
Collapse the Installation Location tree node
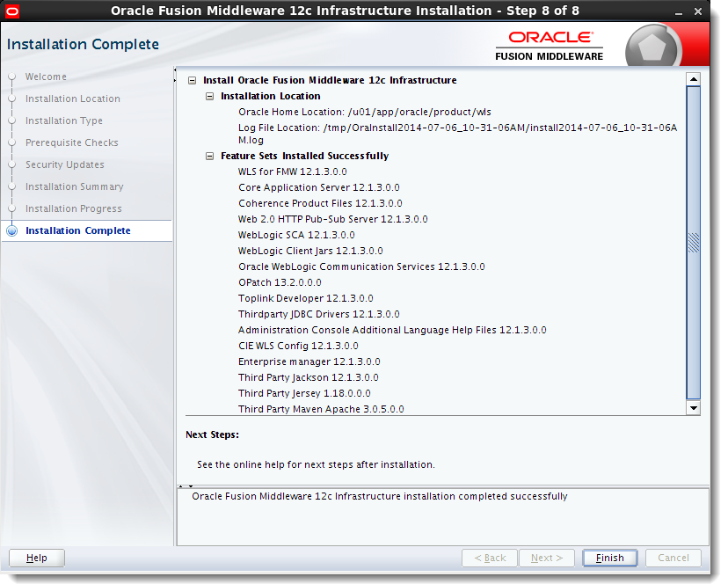209,96
